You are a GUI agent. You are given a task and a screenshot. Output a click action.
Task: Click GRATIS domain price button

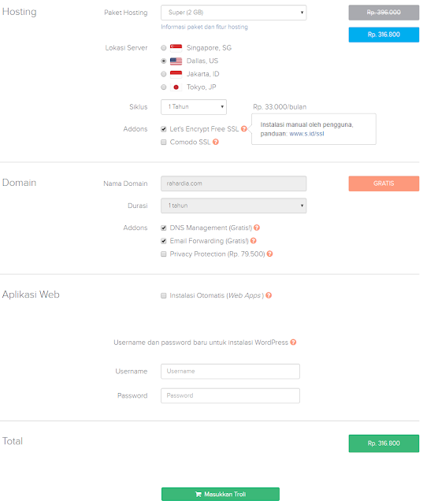point(384,183)
